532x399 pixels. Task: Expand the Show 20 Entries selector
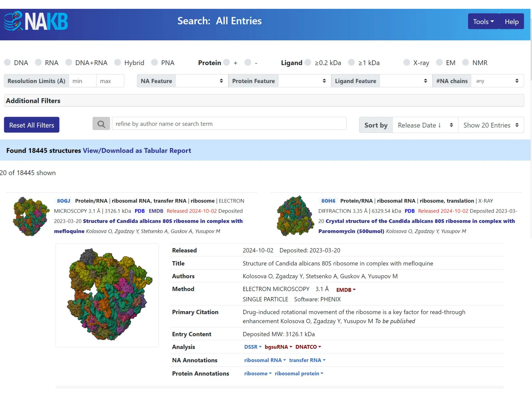(491, 125)
